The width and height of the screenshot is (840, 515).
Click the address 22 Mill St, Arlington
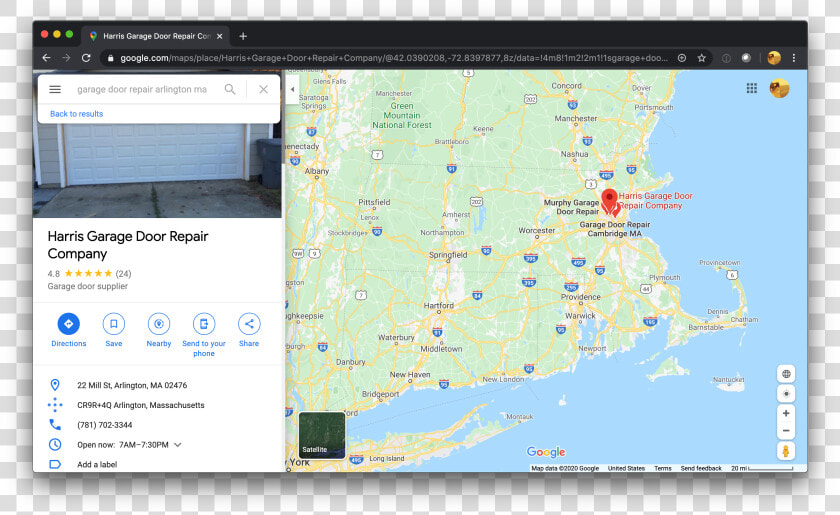(x=132, y=385)
